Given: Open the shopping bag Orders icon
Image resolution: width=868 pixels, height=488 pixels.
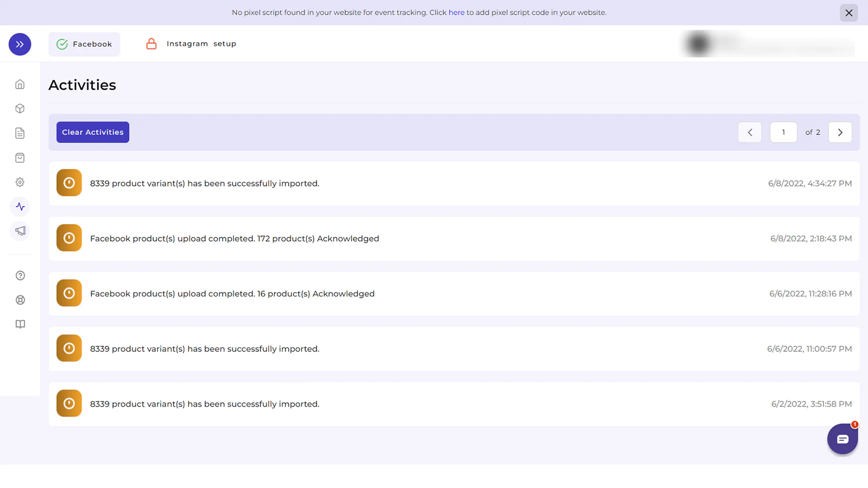Looking at the screenshot, I should 20,158.
